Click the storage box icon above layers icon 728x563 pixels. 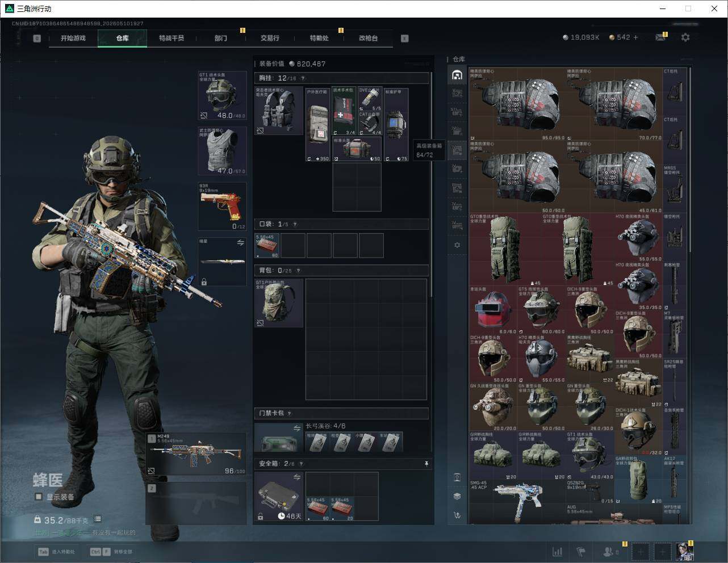click(457, 477)
